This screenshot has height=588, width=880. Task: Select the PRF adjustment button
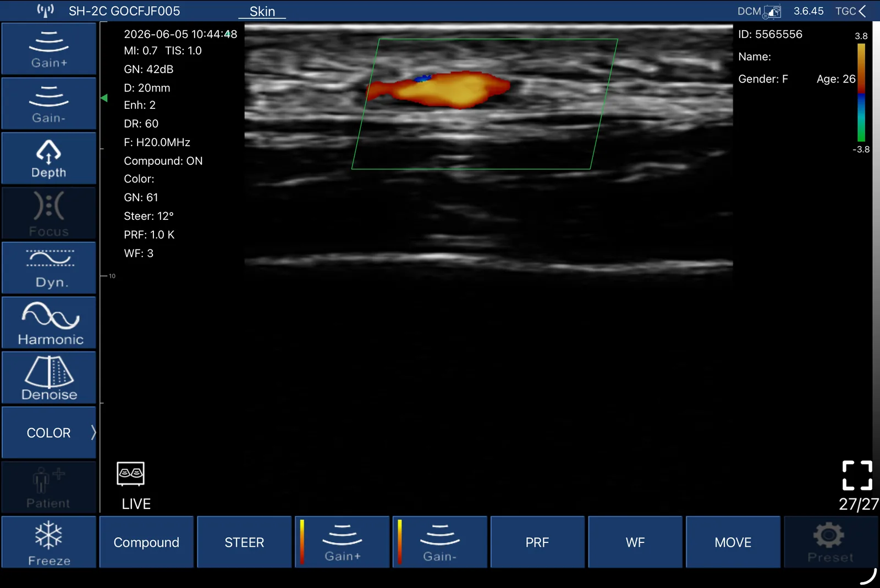click(537, 542)
